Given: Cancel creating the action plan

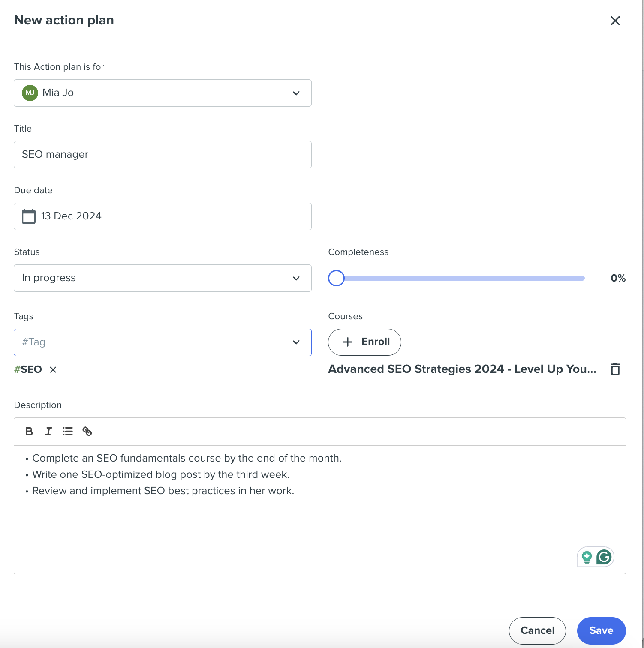Looking at the screenshot, I should pos(537,630).
